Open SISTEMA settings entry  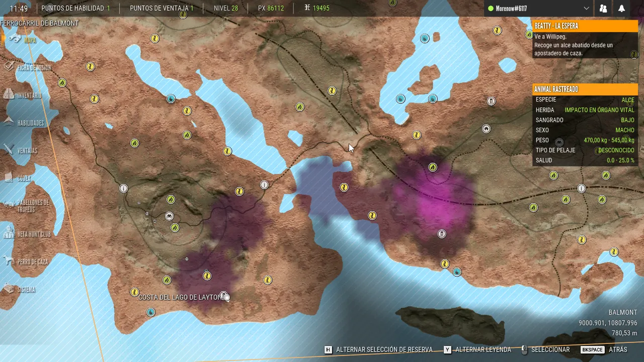pyautogui.click(x=20, y=289)
